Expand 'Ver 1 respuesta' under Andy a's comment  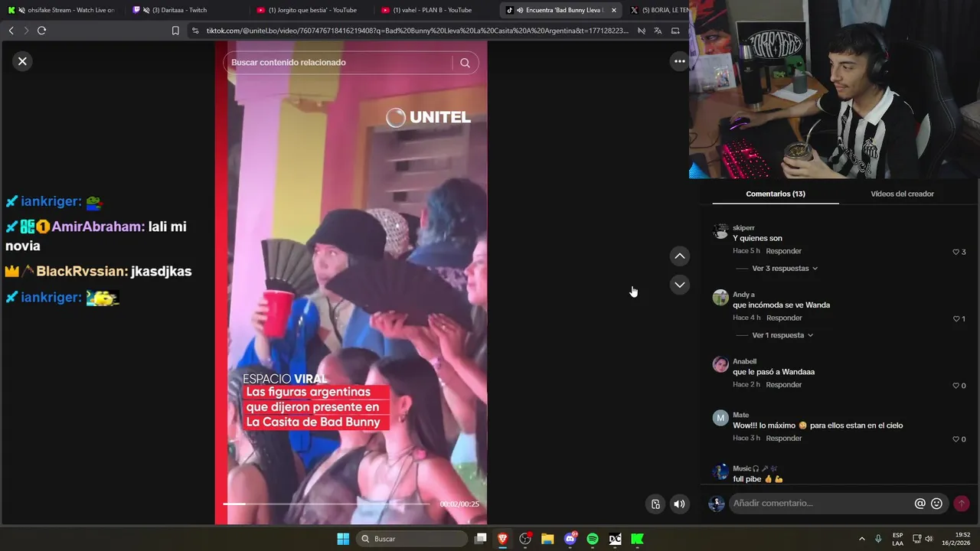pos(782,335)
